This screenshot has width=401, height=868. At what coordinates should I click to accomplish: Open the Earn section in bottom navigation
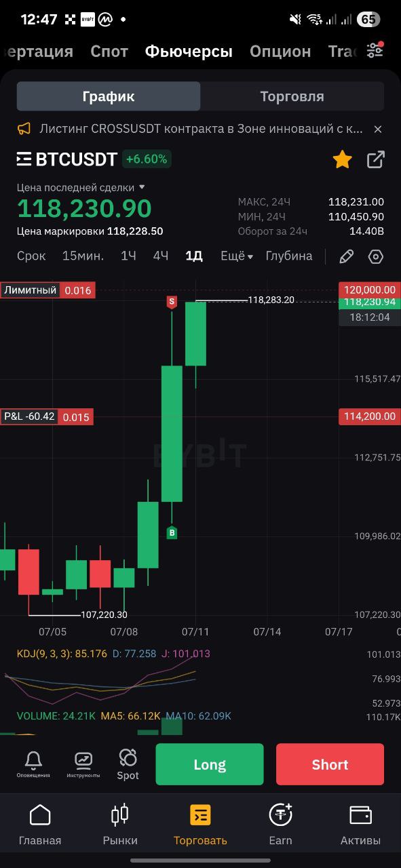tap(280, 822)
